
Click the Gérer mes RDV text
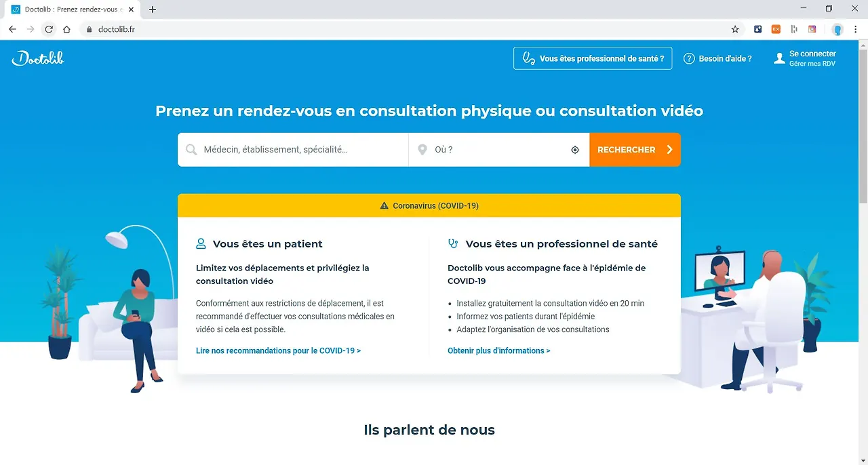(x=812, y=64)
